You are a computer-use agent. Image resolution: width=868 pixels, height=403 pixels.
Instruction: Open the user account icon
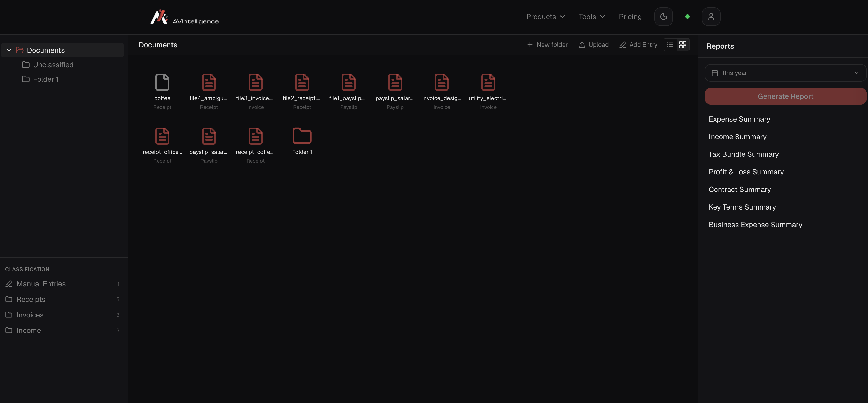click(x=711, y=16)
